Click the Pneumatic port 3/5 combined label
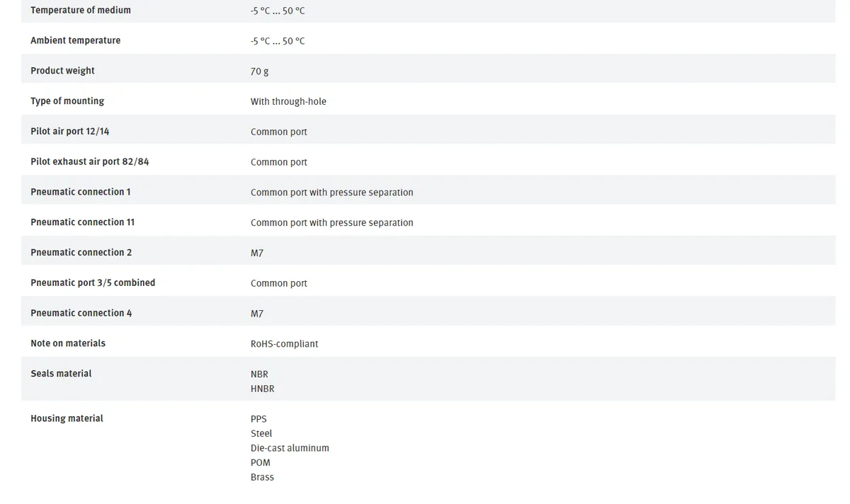Screen dimensions: 850x504 click(x=93, y=282)
